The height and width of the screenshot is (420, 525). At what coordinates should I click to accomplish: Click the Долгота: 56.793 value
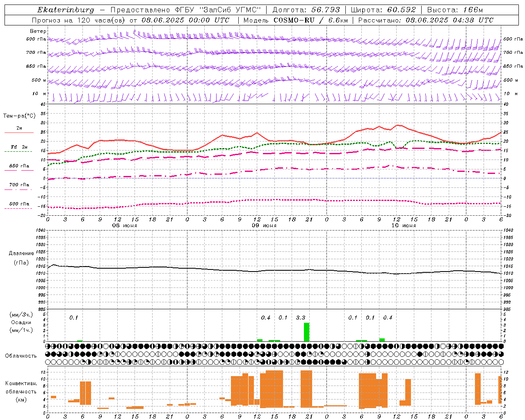[306, 10]
